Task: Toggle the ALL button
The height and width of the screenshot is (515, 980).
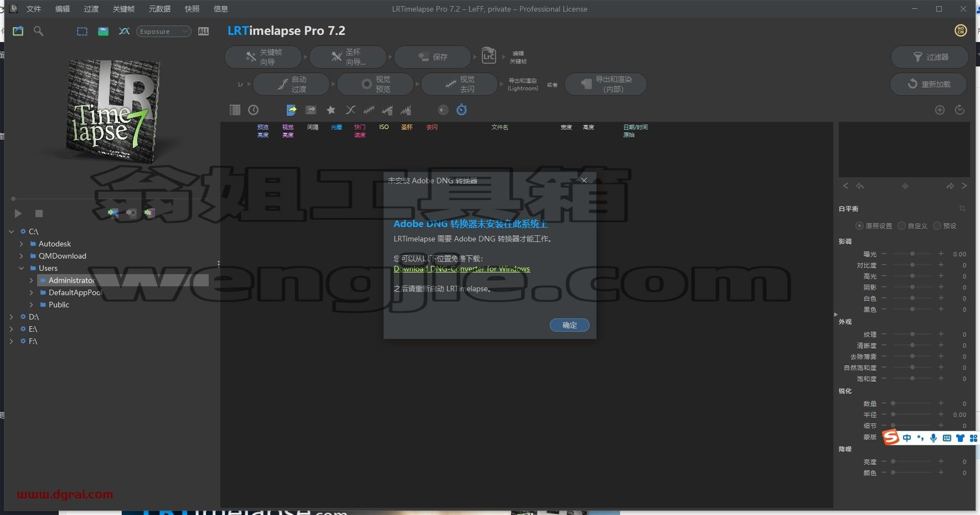Action: pos(203,32)
